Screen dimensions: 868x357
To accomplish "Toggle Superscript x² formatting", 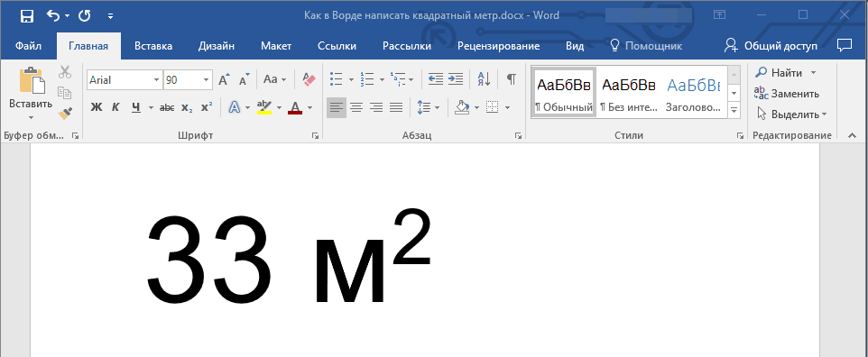I will pyautogui.click(x=207, y=107).
